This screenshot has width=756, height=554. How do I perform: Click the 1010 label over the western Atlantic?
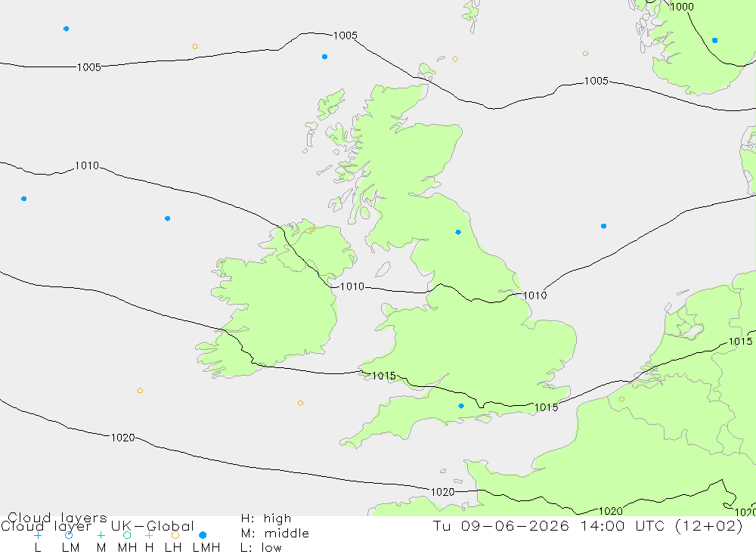coord(87,166)
